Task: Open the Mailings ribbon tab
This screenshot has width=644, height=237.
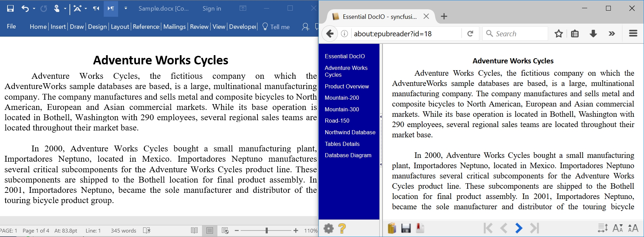Action: [174, 27]
